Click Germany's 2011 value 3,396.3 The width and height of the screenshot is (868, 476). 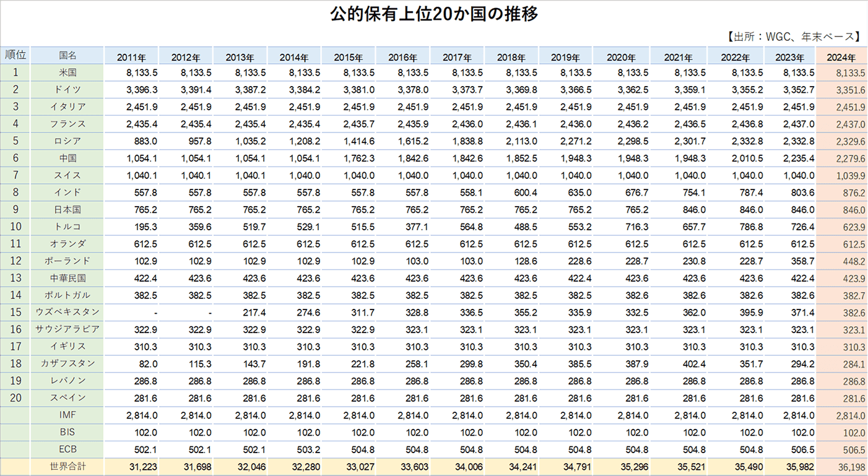point(142,90)
